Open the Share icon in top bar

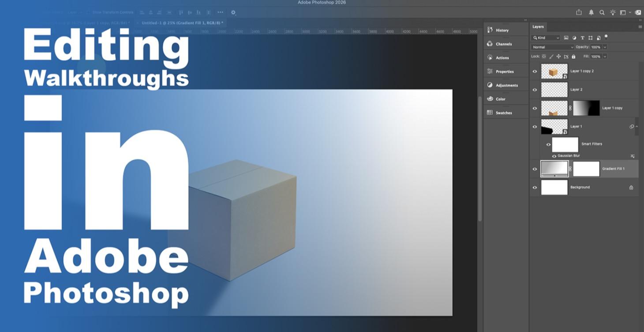click(x=579, y=12)
